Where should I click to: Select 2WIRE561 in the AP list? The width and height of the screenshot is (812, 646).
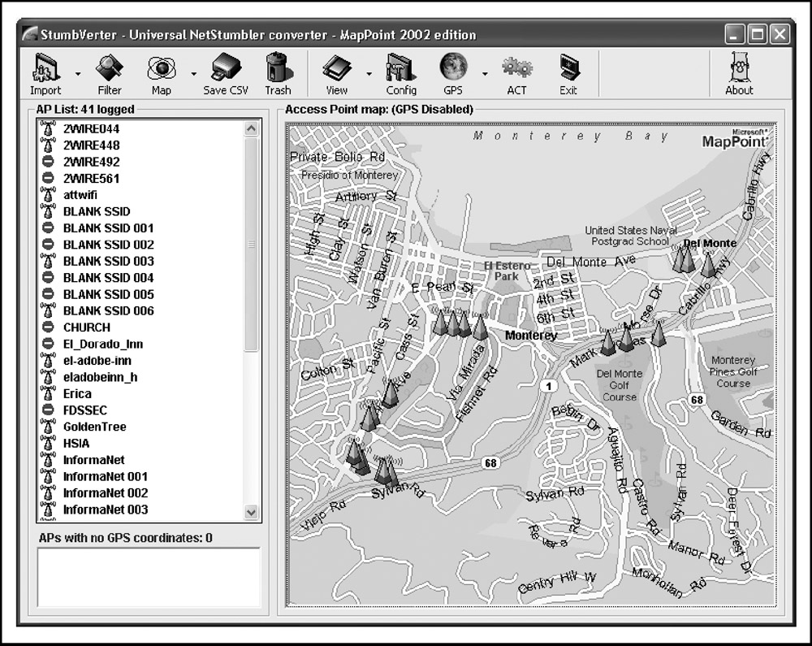[91, 178]
